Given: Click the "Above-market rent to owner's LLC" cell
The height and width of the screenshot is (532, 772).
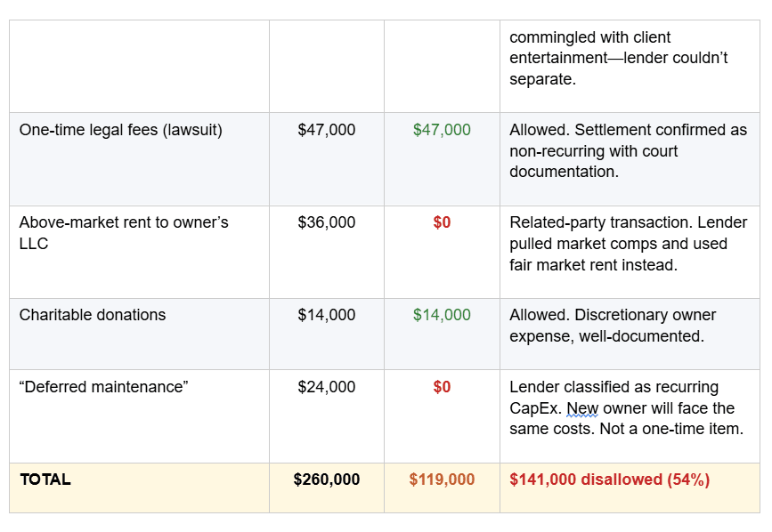Looking at the screenshot, I should coord(124,233).
